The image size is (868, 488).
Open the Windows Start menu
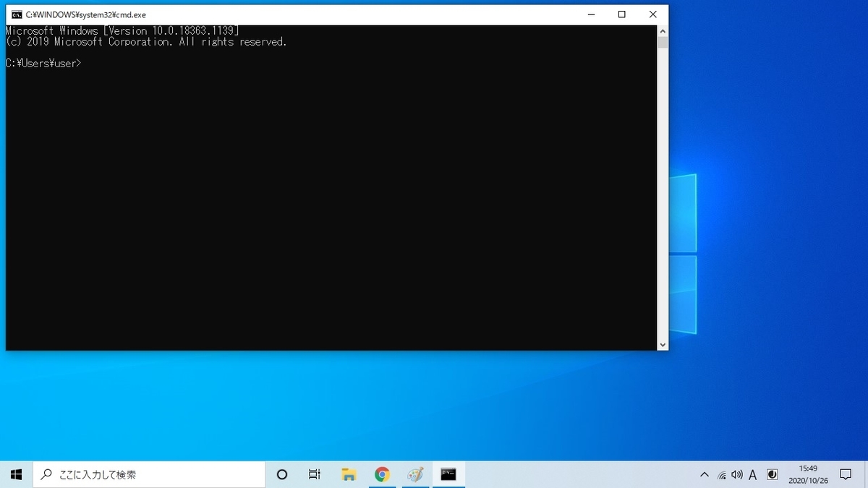pyautogui.click(x=17, y=474)
